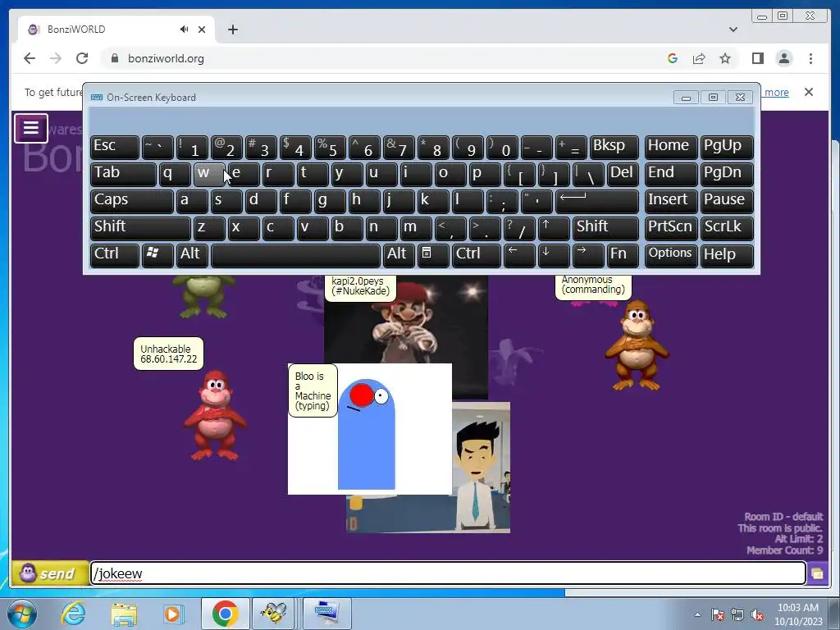Toggle the Fn key
Image resolution: width=840 pixels, height=630 pixels.
623,254
